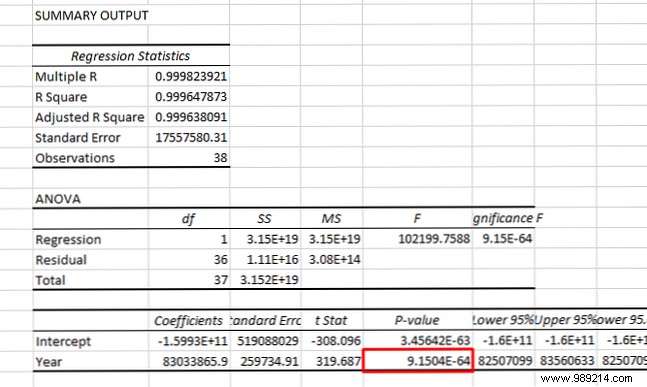Select the Observations label cell
Viewport: 647px width, 387px height.
75,158
